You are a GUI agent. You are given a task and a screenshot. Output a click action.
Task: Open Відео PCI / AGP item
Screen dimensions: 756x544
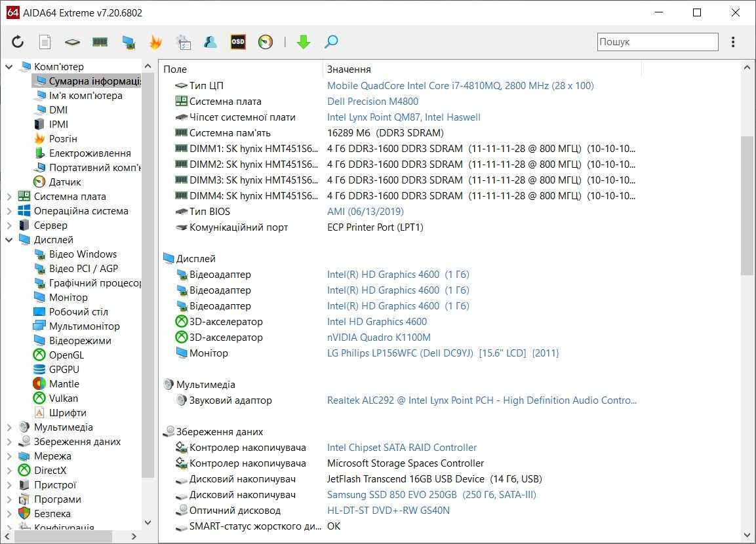point(76,268)
